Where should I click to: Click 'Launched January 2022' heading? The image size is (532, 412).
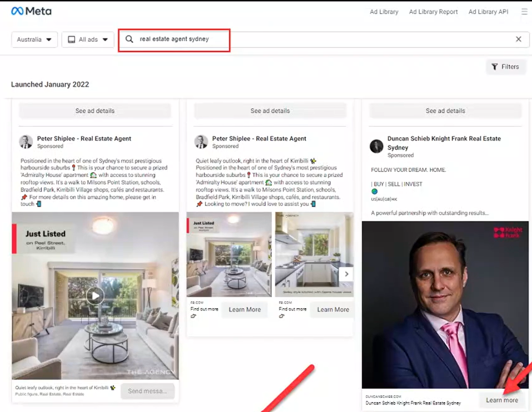(50, 85)
